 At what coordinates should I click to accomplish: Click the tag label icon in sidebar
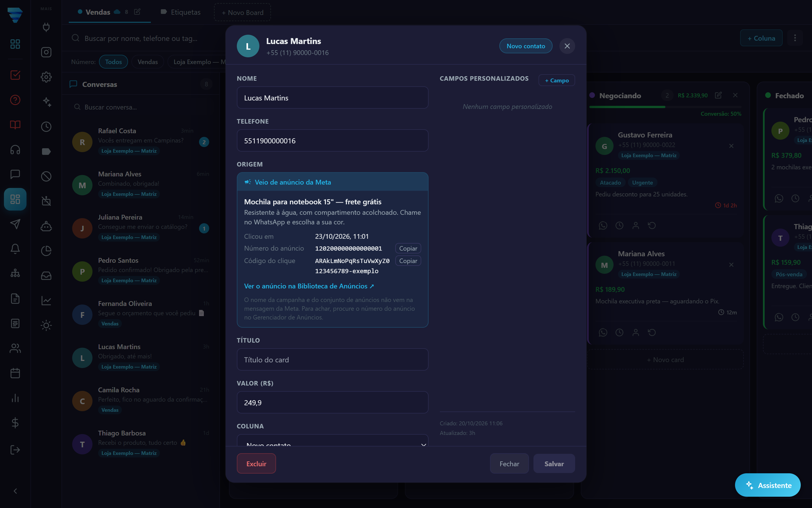46,152
